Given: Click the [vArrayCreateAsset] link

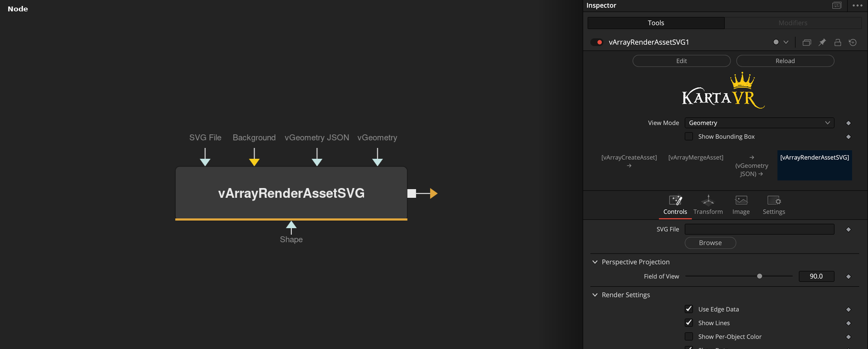Looking at the screenshot, I should click(629, 161).
